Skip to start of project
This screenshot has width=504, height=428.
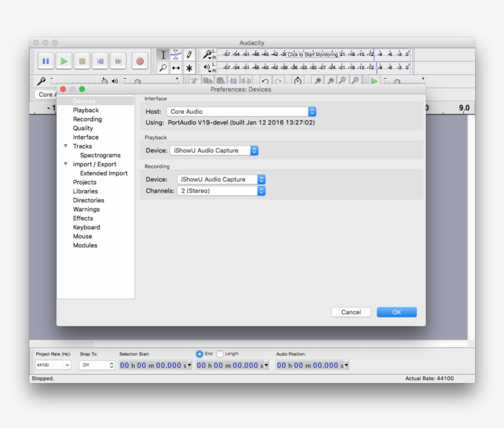point(100,61)
